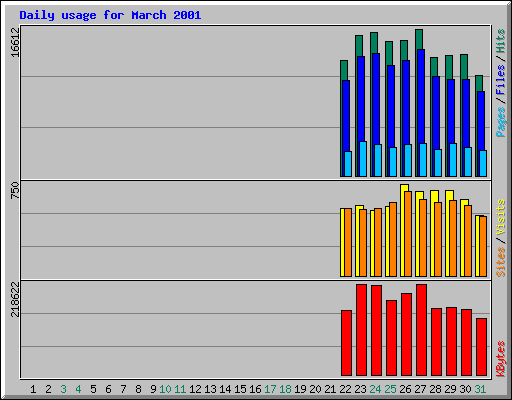Image resolution: width=512 pixels, height=400 pixels.
Task: Click the blue Files bar for day 22
Action: (x=346, y=116)
